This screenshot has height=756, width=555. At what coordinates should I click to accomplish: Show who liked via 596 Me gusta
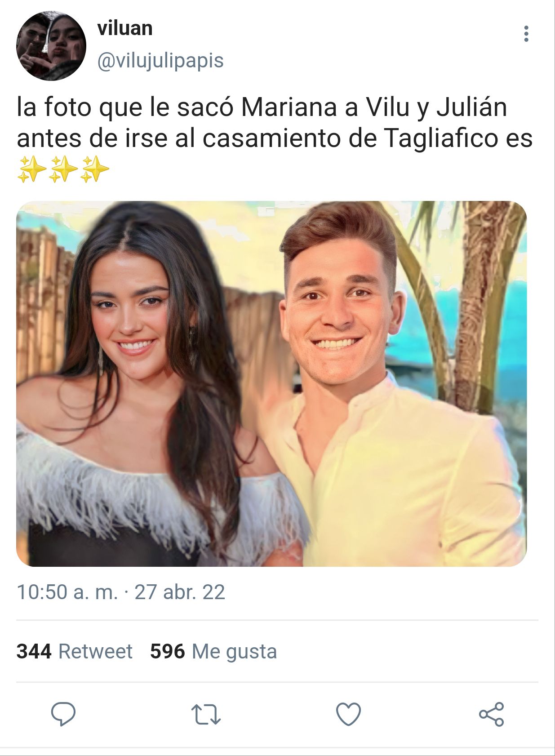pos(213,651)
